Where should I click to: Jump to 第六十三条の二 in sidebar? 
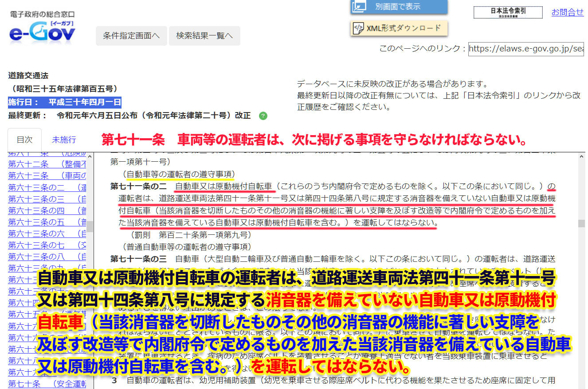pyautogui.click(x=47, y=187)
